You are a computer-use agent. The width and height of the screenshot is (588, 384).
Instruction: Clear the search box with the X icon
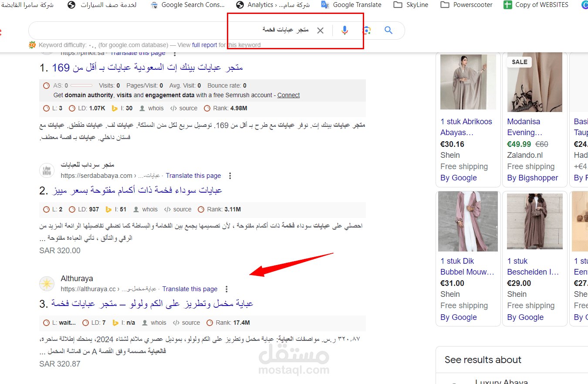coord(320,30)
